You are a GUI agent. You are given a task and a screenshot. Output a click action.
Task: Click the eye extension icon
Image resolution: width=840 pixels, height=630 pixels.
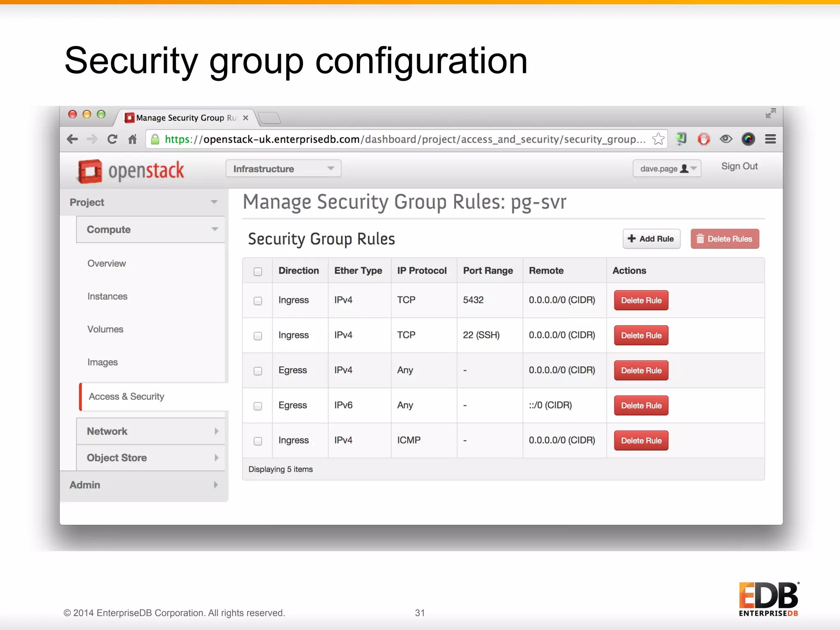[726, 139]
